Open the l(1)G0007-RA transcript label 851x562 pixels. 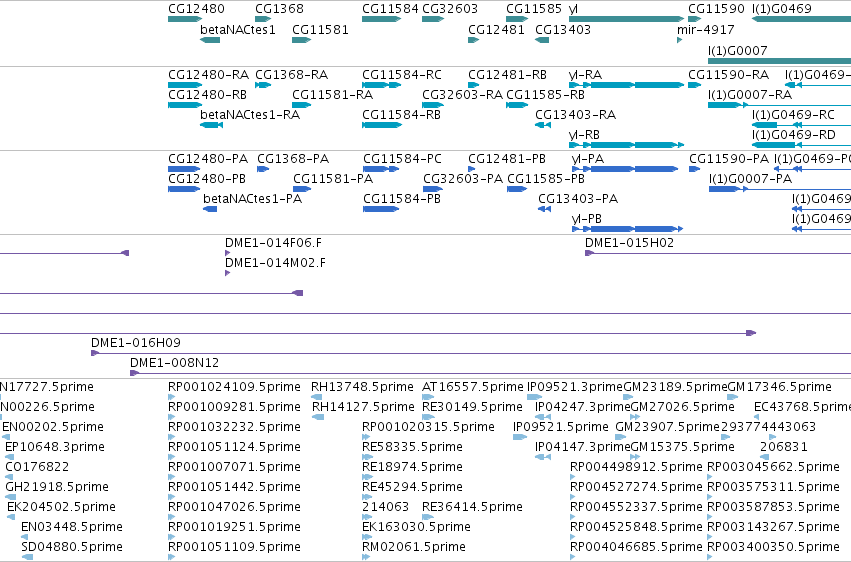tap(750, 94)
